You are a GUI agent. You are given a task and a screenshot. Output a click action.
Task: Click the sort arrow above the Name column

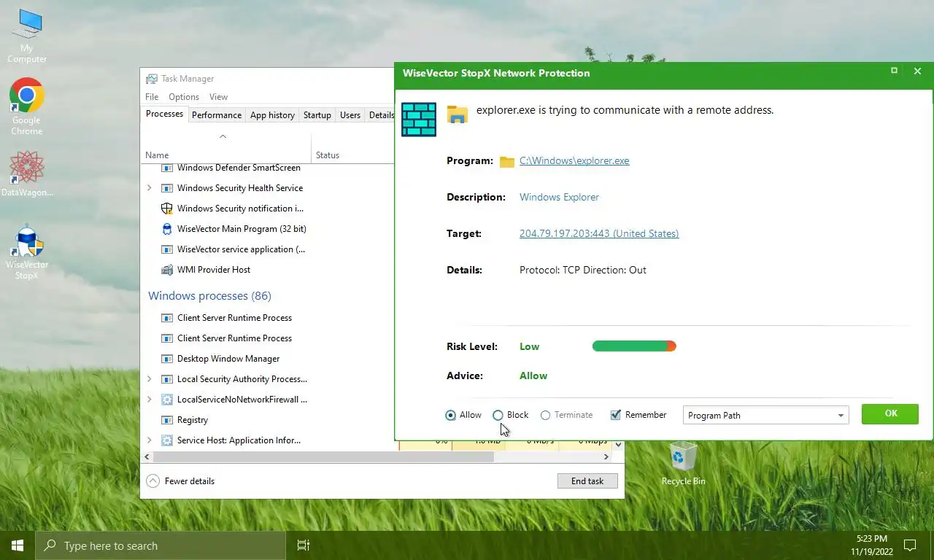[223, 136]
